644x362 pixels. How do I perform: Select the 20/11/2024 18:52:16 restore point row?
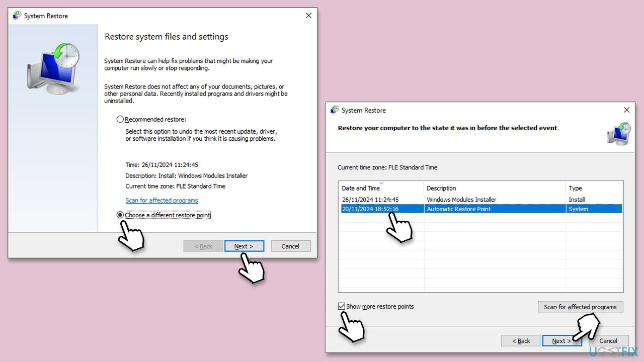pos(480,209)
